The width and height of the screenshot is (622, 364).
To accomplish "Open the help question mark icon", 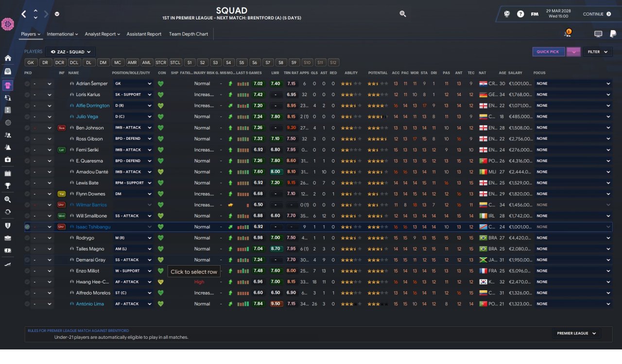I will coord(520,14).
